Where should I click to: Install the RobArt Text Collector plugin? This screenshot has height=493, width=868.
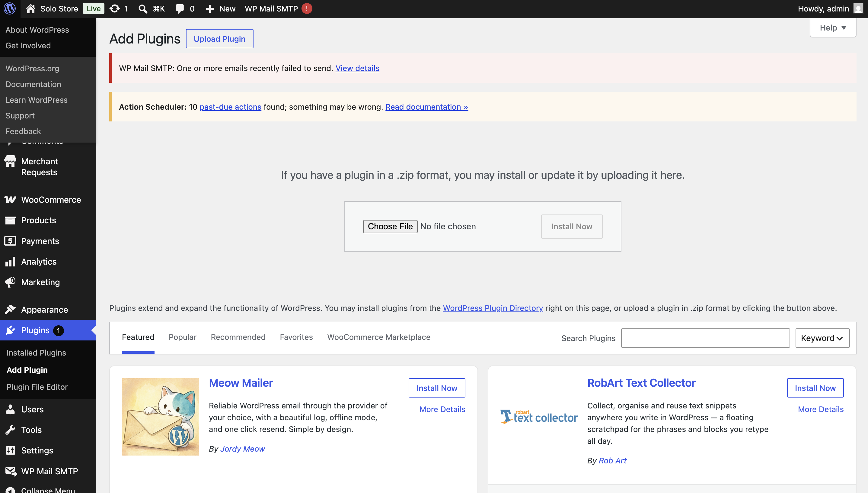[x=815, y=388]
